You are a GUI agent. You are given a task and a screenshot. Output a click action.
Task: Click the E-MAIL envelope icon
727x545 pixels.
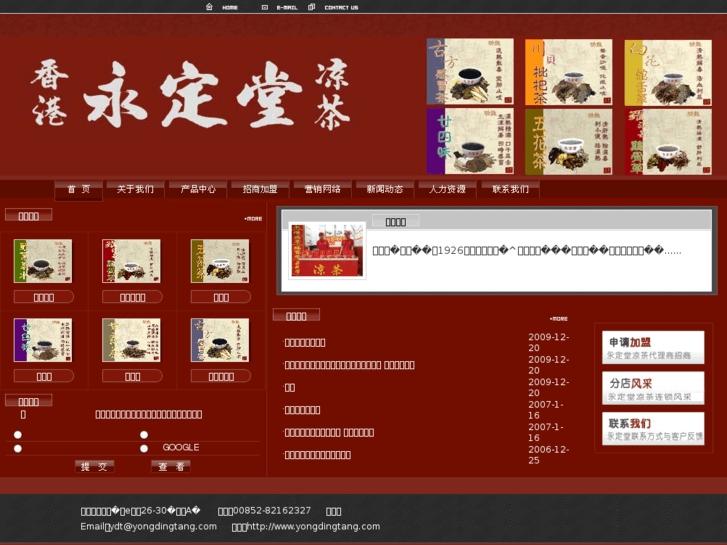point(265,7)
